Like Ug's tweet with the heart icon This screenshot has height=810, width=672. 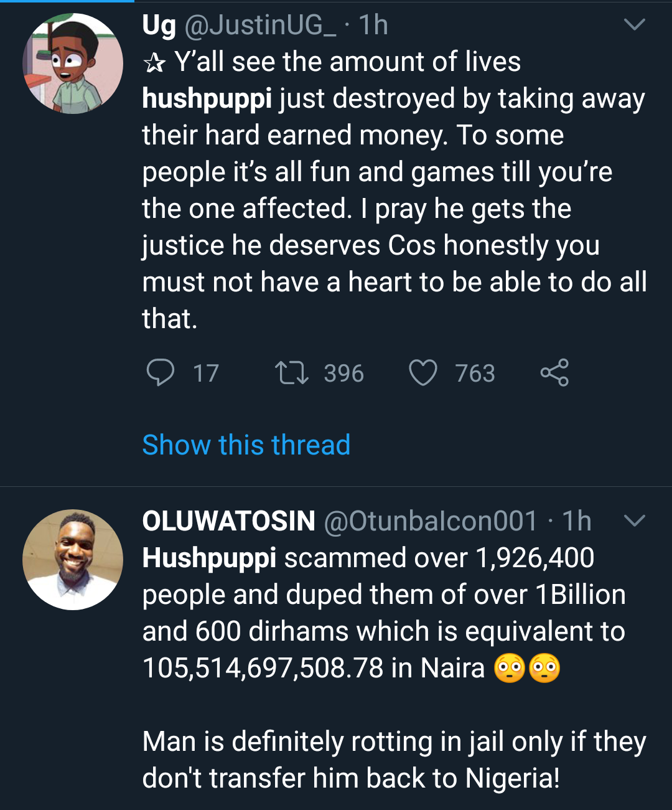coord(423,373)
